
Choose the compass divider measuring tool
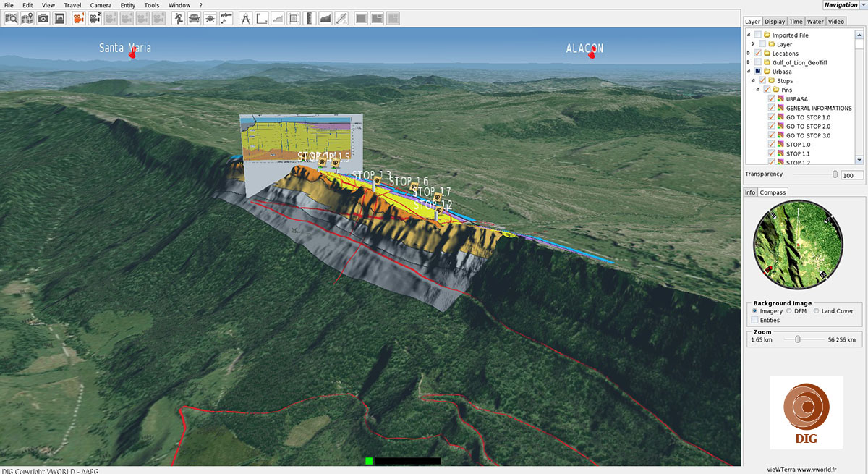(245, 18)
